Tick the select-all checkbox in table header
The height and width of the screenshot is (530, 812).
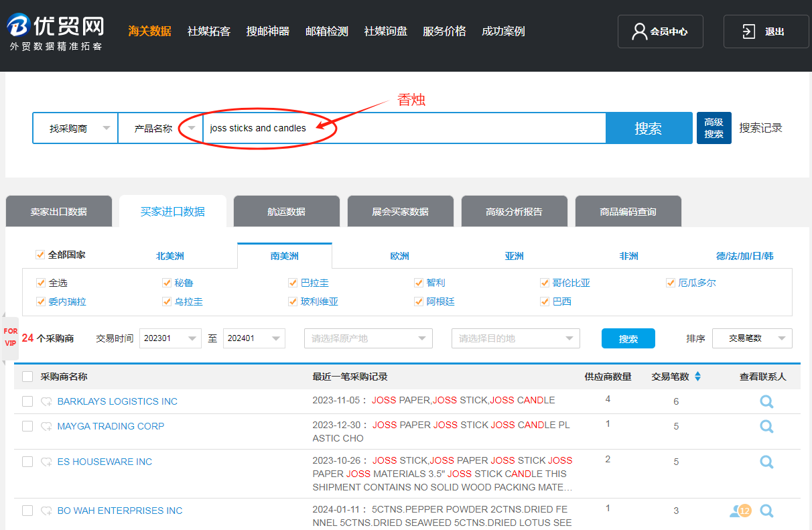[x=27, y=377]
